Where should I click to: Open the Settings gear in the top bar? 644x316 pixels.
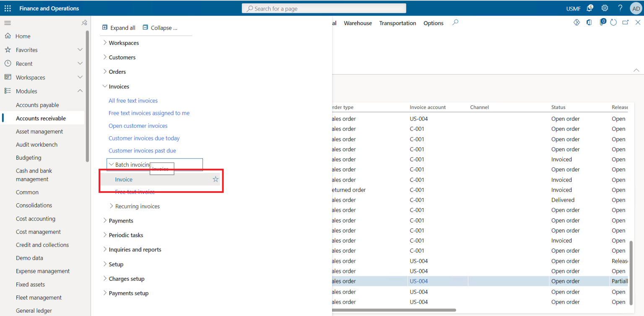605,8
